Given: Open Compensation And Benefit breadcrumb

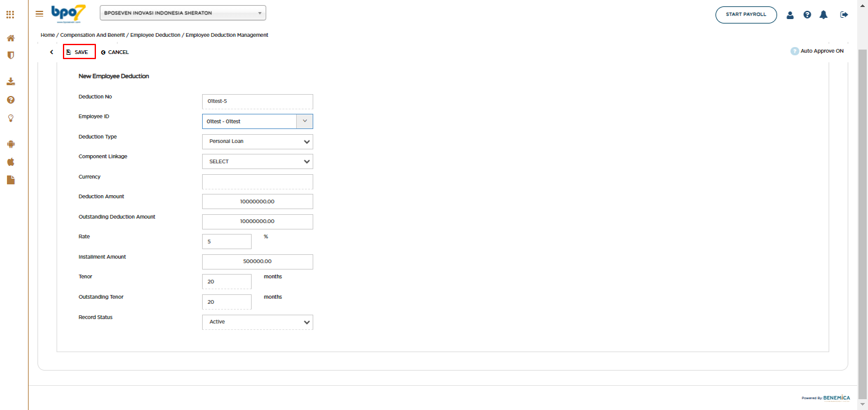Looking at the screenshot, I should click(x=93, y=35).
